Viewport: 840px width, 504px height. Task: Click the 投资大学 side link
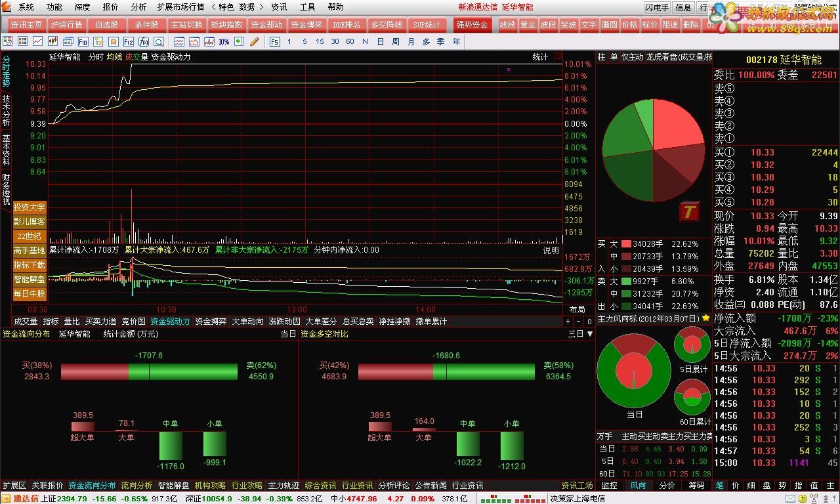30,207
